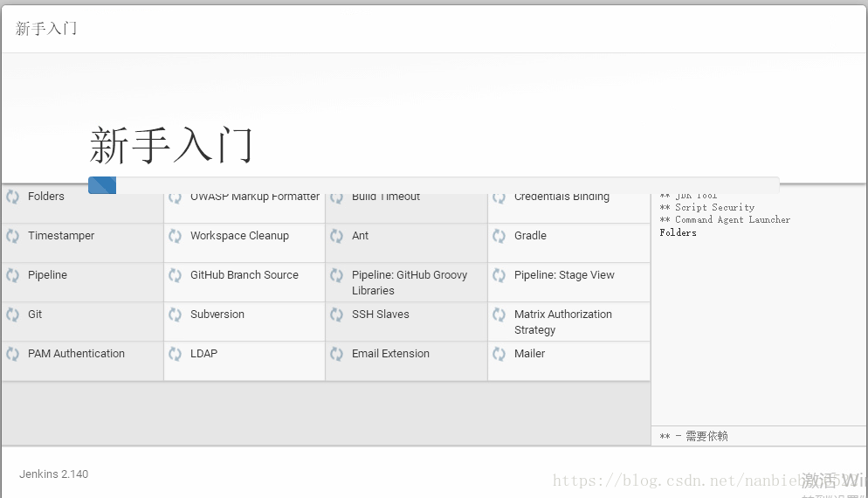Click the spinner icon beside Workspace Cleanup

pyautogui.click(x=175, y=236)
